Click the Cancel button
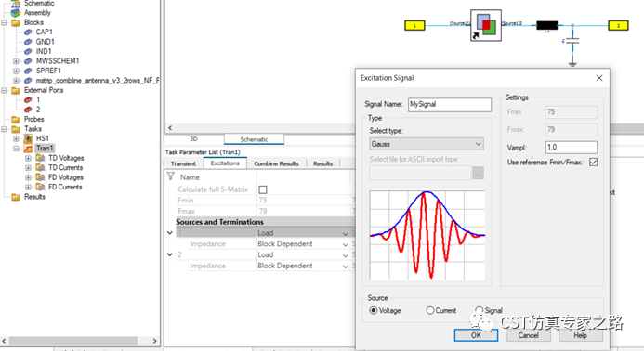This screenshot has height=351, width=644. click(x=528, y=335)
